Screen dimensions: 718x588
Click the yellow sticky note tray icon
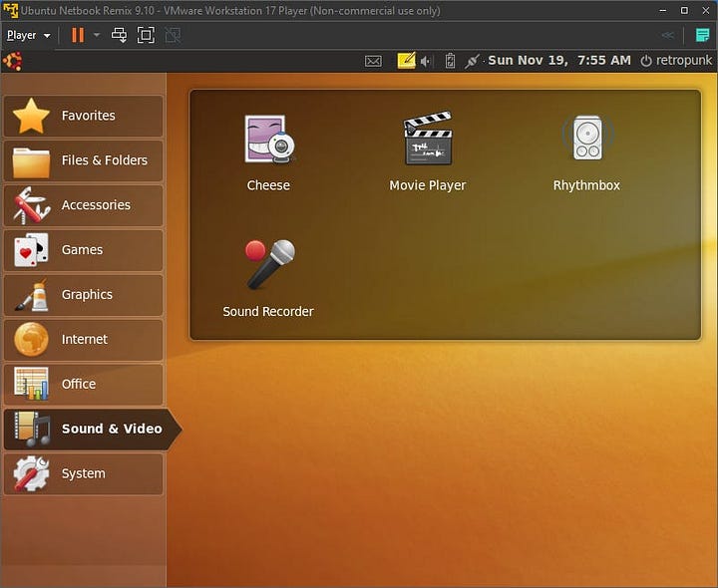(406, 61)
